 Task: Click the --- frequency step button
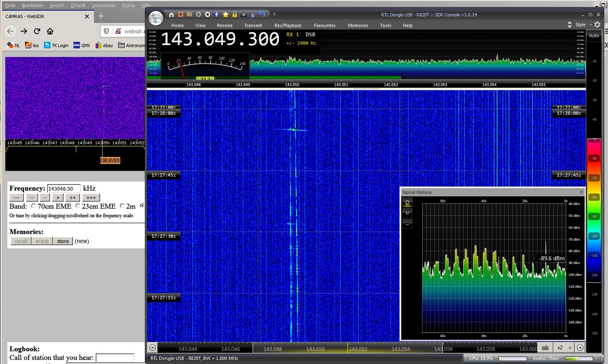[x=16, y=198]
